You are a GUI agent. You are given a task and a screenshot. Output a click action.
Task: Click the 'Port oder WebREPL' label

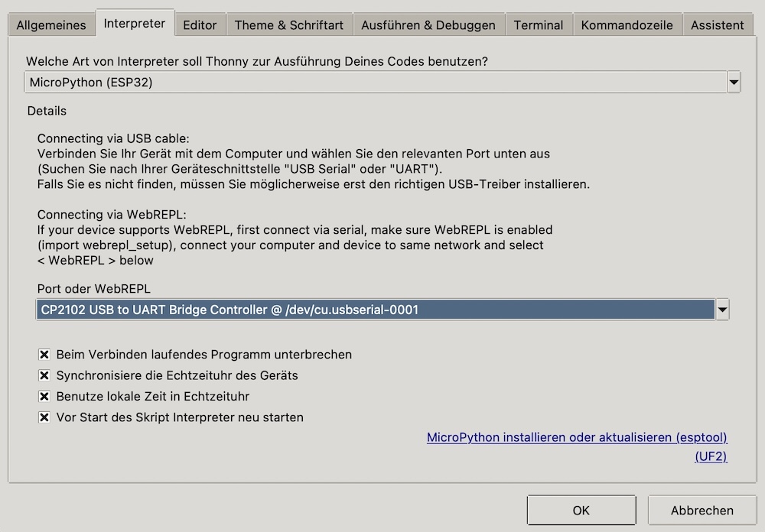tap(93, 289)
